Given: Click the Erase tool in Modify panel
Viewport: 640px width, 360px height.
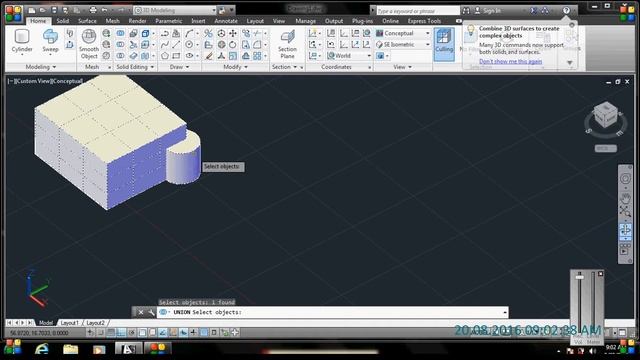Looking at the screenshot, I should pos(209,56).
